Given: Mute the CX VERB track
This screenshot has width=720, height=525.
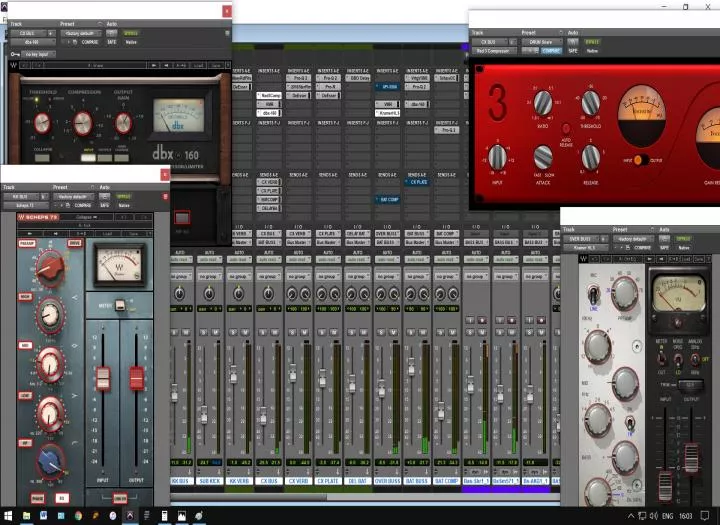Looking at the screenshot, I should (304, 332).
